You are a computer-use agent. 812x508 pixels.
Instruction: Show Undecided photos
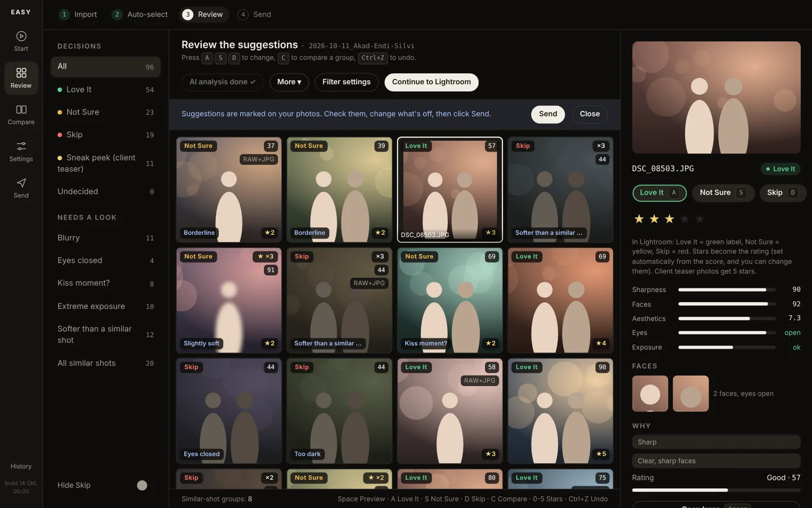tap(106, 192)
